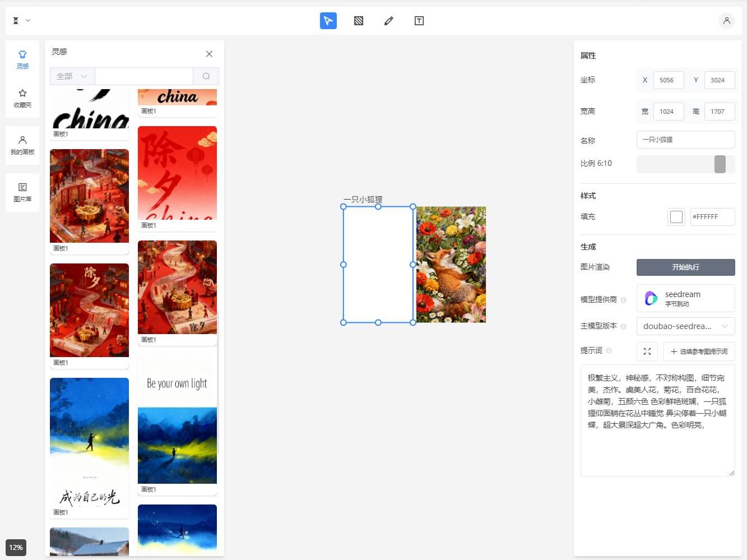Viewport: 747px width, 560px height.
Task: Select the fox in flowers image
Action: coord(451,265)
